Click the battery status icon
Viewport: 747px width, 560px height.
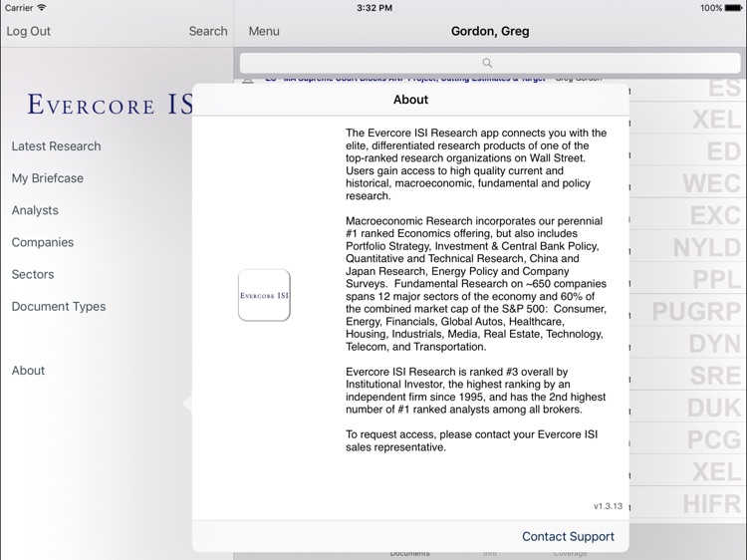733,8
